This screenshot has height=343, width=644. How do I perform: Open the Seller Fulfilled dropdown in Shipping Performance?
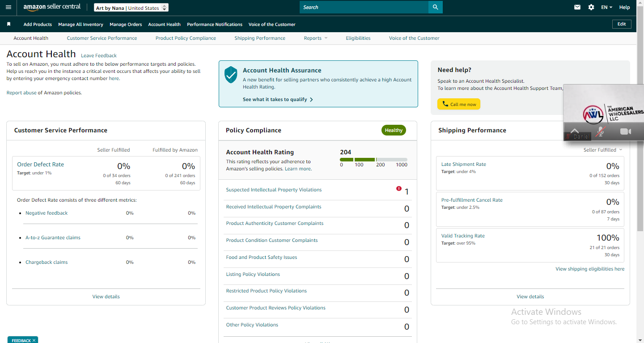603,150
